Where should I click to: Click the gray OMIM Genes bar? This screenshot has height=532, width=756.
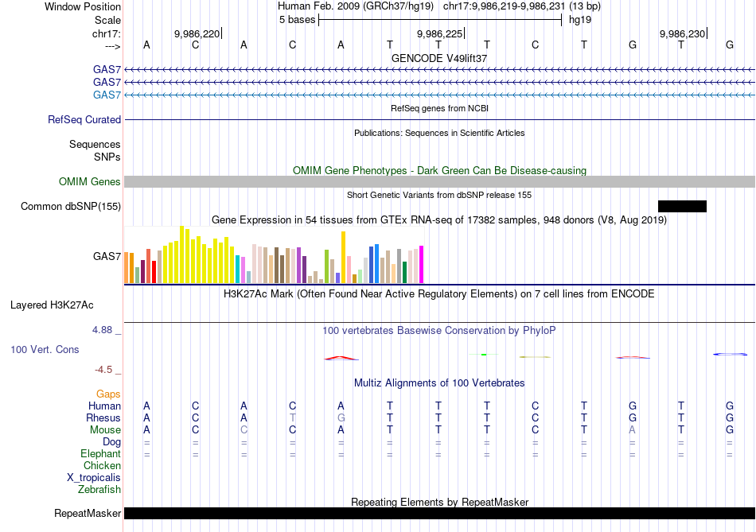click(439, 182)
